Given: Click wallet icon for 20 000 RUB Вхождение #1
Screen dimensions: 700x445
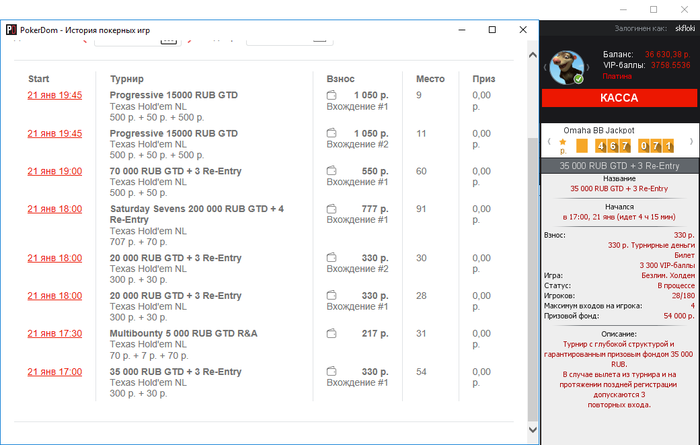Looking at the screenshot, I should point(331,295).
